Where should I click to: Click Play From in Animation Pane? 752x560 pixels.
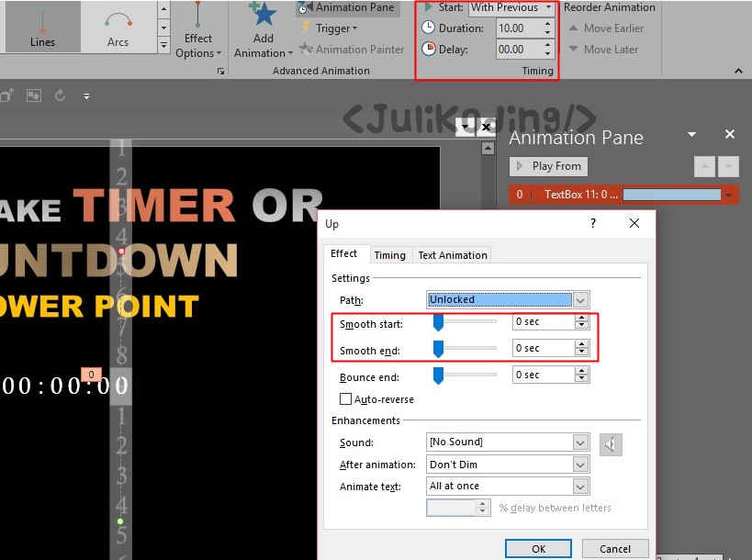tap(548, 166)
